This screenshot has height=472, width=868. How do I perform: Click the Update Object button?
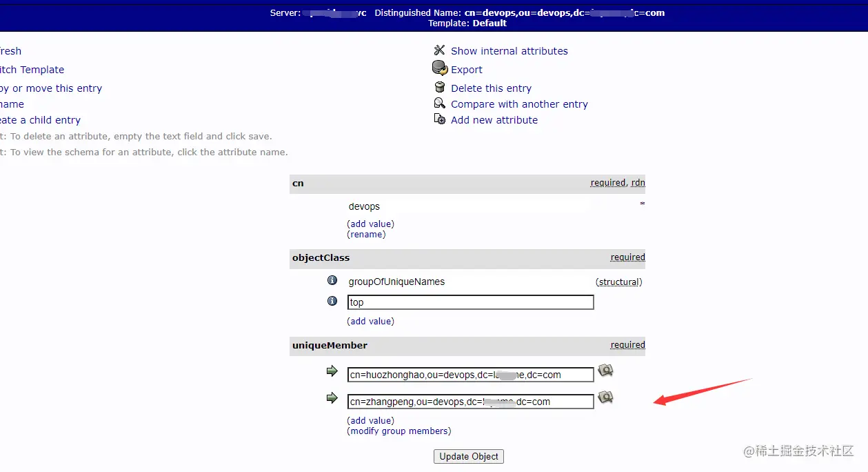click(469, 457)
